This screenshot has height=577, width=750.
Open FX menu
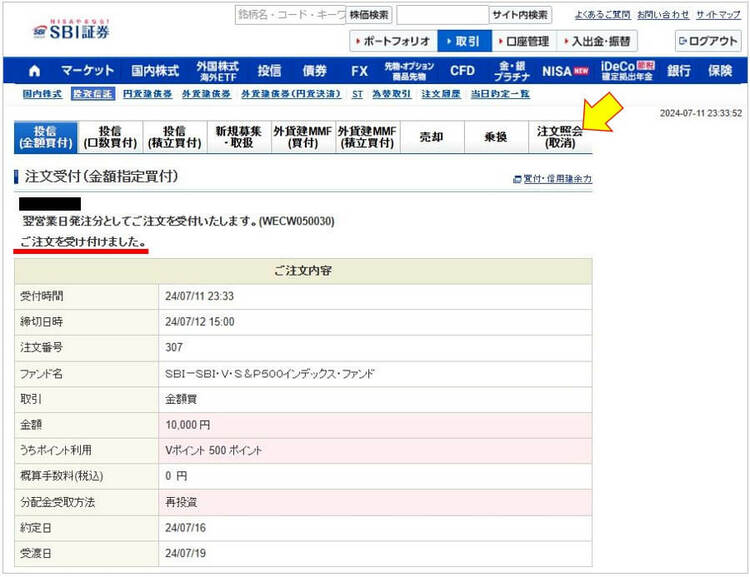point(359,71)
